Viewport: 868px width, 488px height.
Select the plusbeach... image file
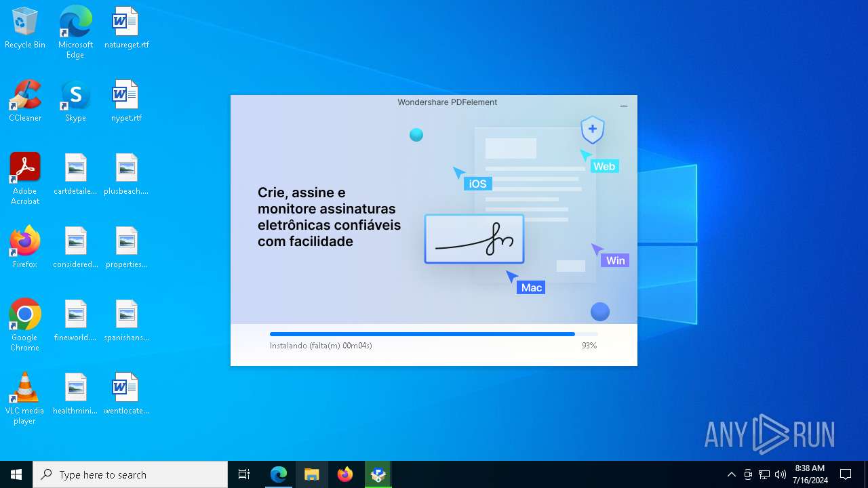(126, 174)
